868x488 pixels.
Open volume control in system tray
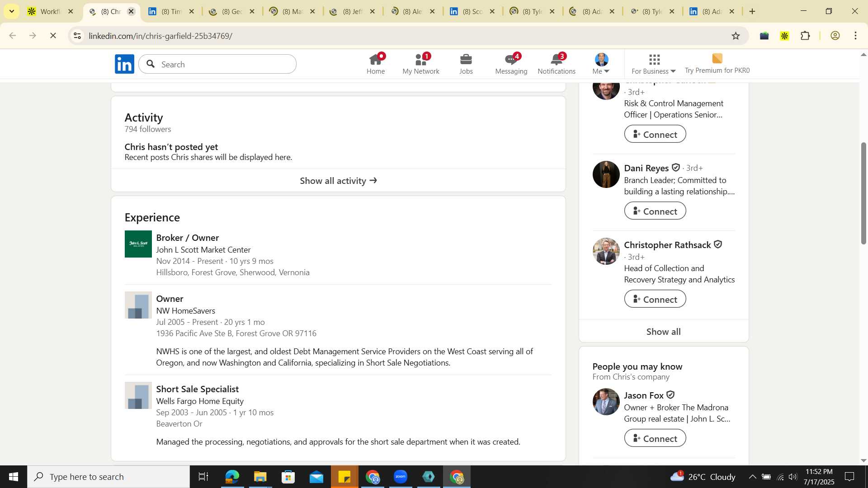pos(793,477)
